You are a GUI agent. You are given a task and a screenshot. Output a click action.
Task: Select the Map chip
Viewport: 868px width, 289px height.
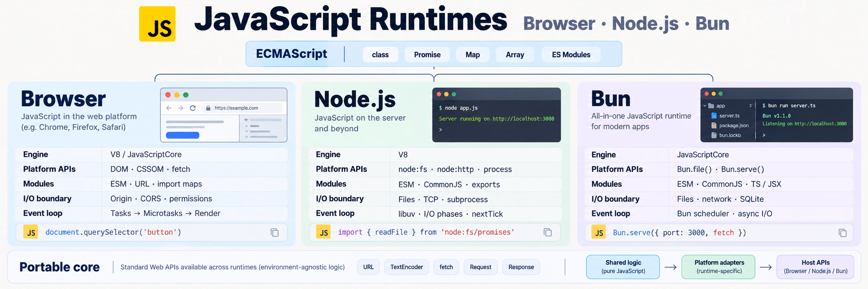[x=473, y=55]
